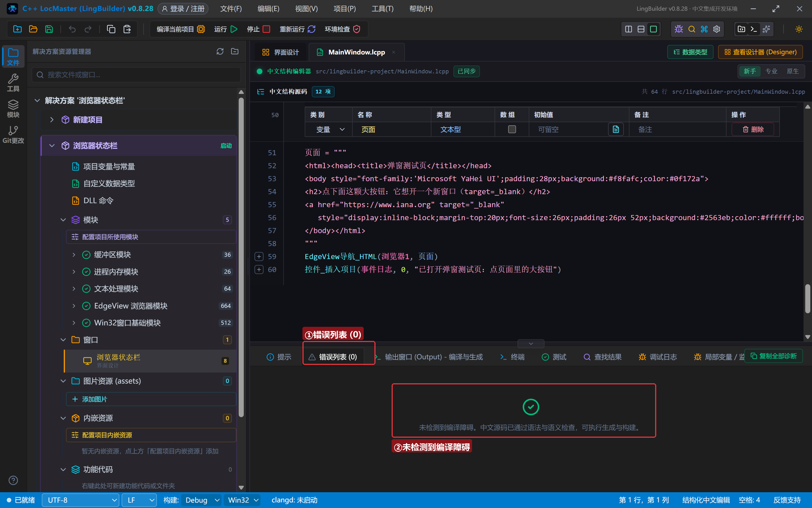Click the command-key shortcut icon

tap(704, 29)
